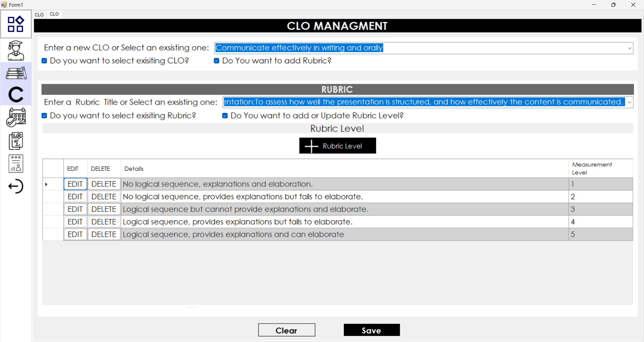
Task: Select the first CLO tab
Action: coord(39,14)
